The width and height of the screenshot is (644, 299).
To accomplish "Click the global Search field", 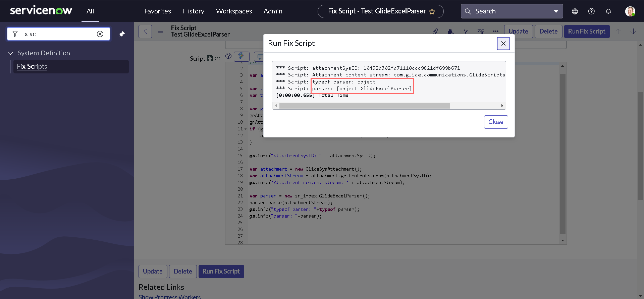I will [505, 11].
